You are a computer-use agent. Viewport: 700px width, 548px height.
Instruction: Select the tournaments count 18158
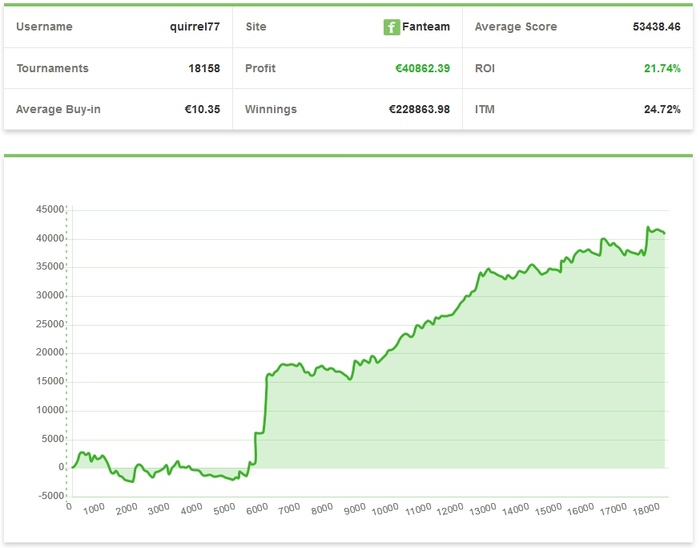click(204, 68)
